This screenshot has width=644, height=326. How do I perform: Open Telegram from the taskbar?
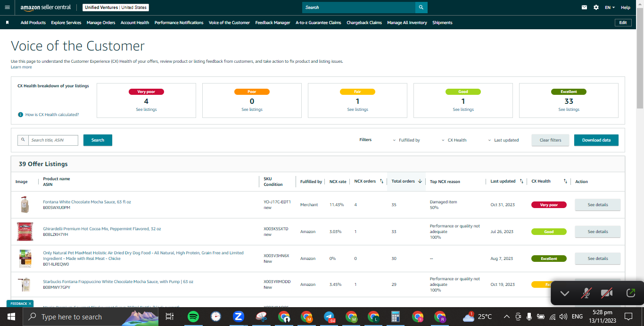329,317
